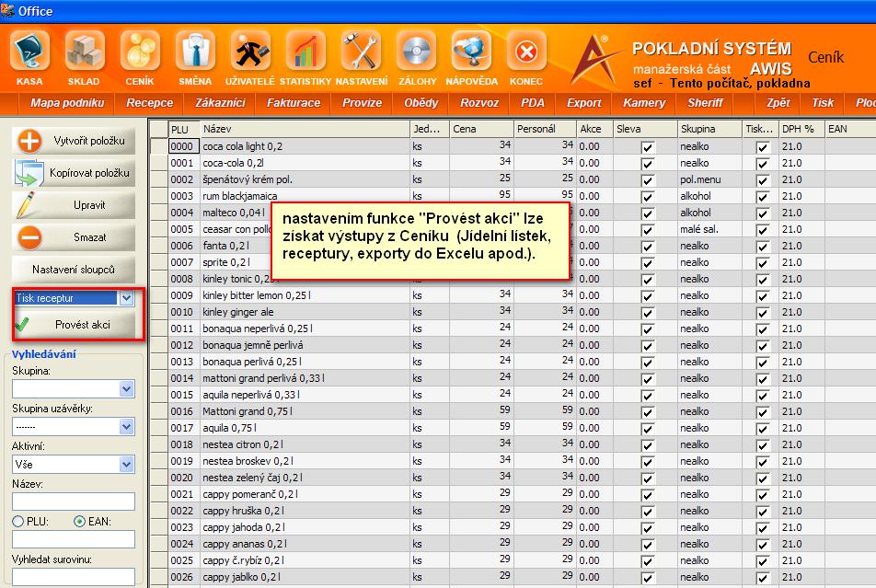
Task: Click the Export tab
Action: pyautogui.click(x=583, y=103)
